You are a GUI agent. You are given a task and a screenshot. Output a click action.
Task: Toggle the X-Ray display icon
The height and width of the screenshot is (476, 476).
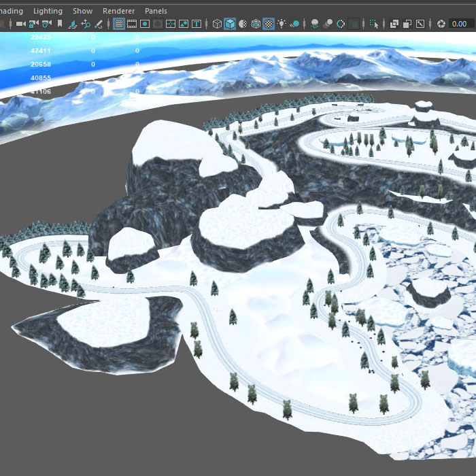(394, 24)
